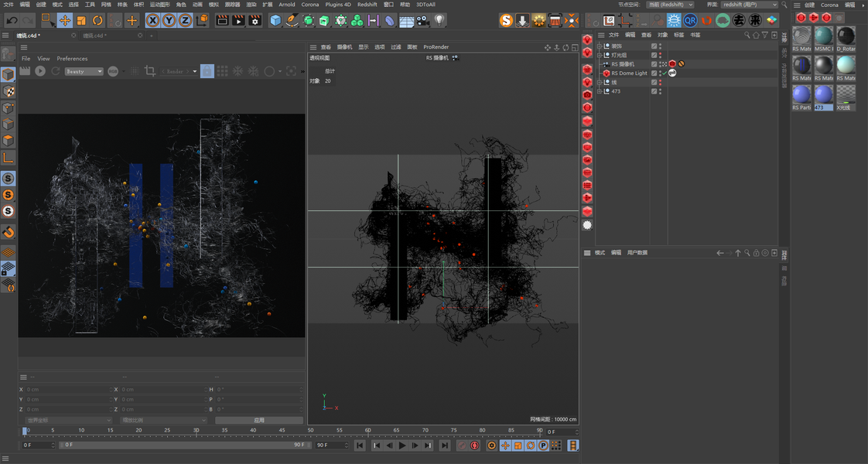Screen dimensions: 868x464
Task: Click the Undo arrow icon
Action: point(12,21)
